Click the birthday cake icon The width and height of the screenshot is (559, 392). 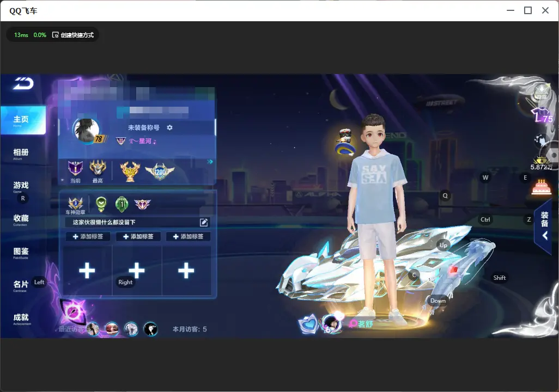[x=541, y=187]
